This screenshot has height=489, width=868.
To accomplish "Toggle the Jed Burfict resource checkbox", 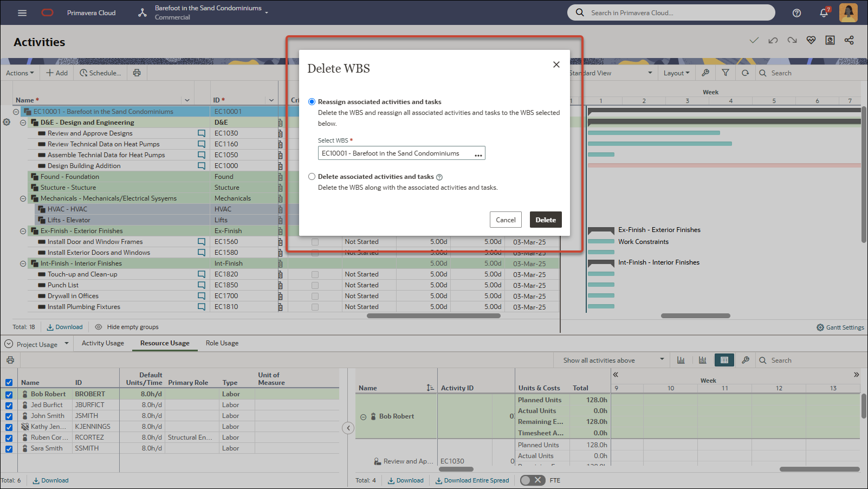I will [x=9, y=406].
